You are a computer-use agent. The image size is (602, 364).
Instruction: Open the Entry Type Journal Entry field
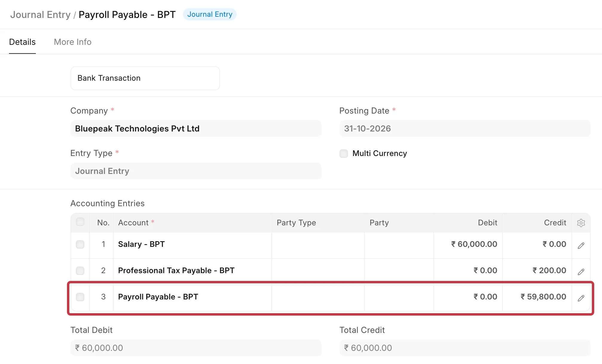(x=196, y=171)
